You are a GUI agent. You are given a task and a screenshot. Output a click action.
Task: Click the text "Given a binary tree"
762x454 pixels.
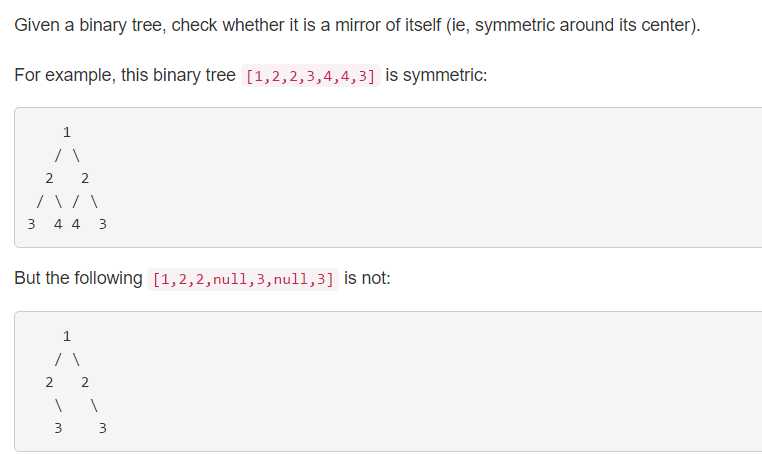(90, 25)
